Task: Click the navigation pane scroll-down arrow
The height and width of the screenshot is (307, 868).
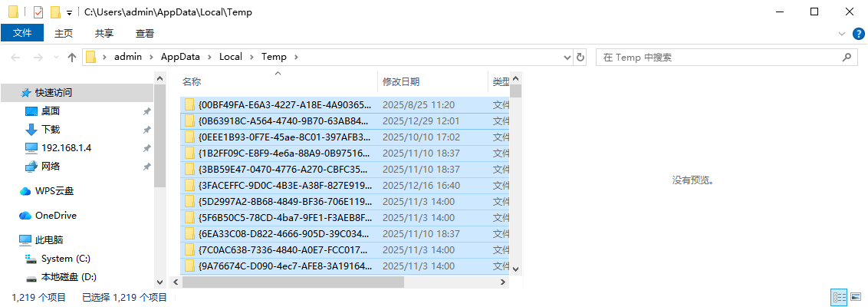Action: tap(160, 282)
